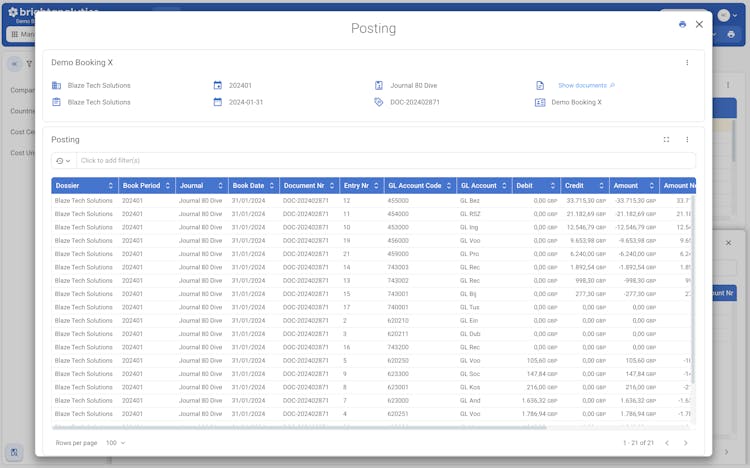Open the Rows per page dropdown
Screen dimensions: 750x468
[114, 443]
